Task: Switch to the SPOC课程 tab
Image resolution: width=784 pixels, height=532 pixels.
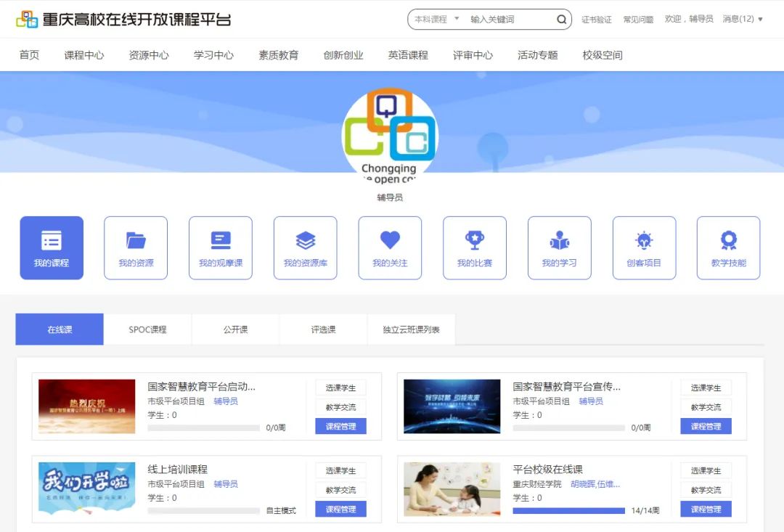Action: point(147,330)
